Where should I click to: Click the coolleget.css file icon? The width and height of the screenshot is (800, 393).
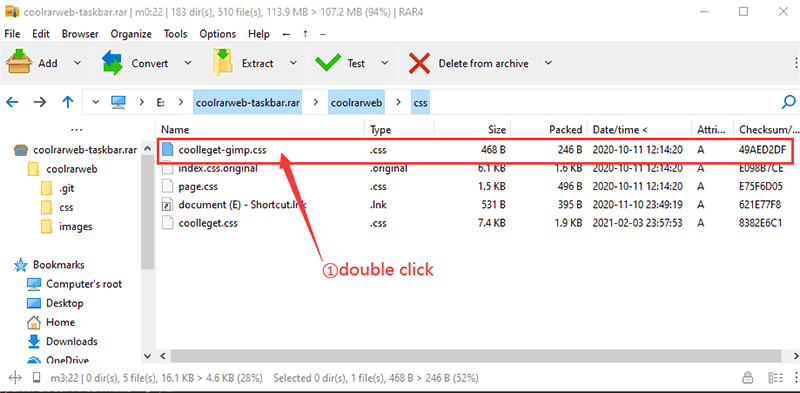[168, 223]
